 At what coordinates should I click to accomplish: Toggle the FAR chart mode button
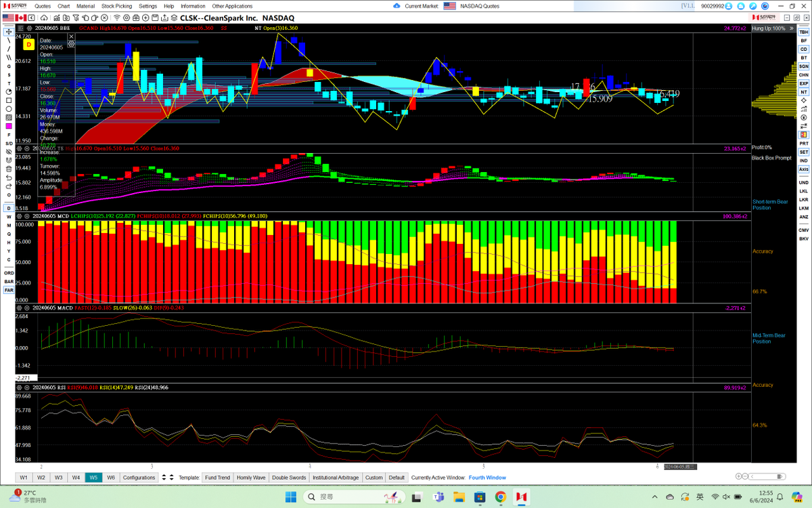pos(9,290)
